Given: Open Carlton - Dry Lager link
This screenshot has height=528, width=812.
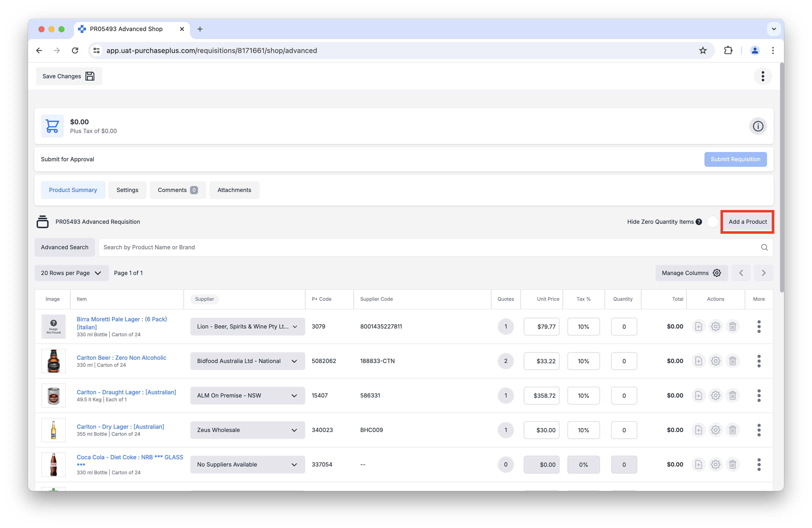Looking at the screenshot, I should pos(120,426).
